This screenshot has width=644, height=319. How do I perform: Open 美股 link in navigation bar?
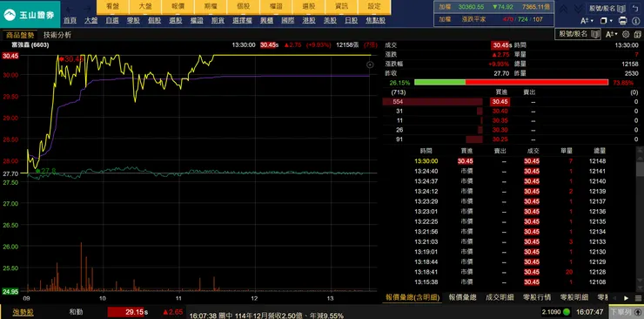[330, 21]
